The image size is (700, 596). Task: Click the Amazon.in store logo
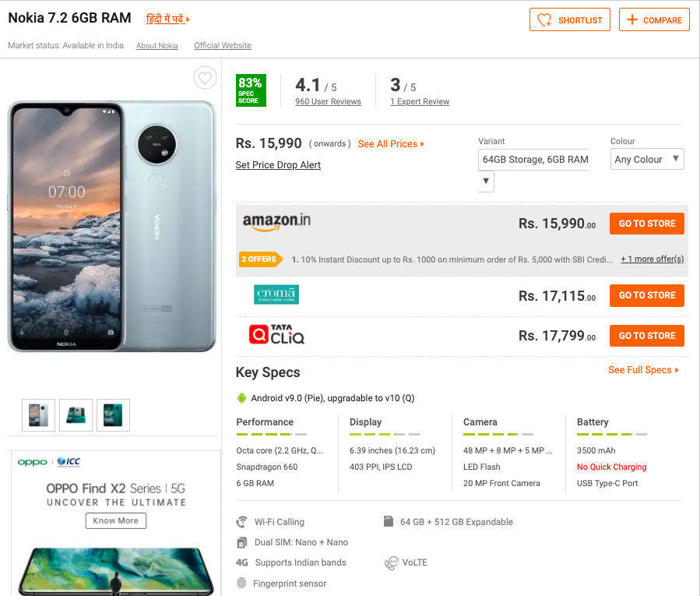(276, 222)
